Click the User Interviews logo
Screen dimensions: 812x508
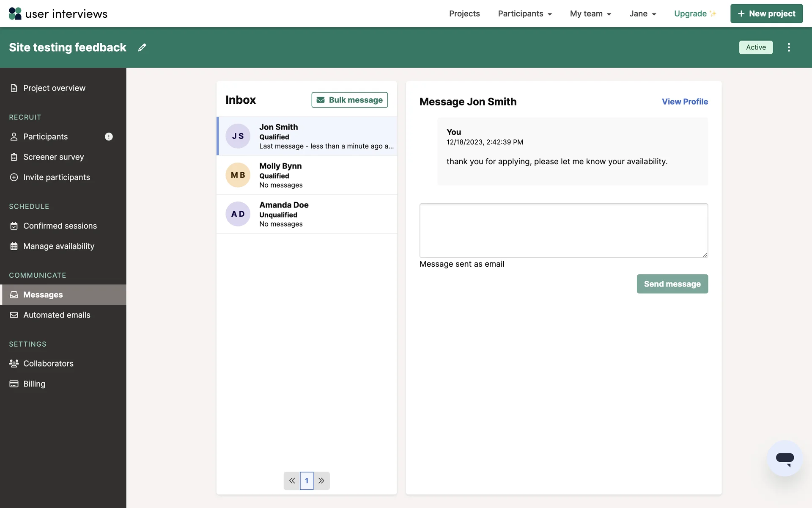point(58,14)
